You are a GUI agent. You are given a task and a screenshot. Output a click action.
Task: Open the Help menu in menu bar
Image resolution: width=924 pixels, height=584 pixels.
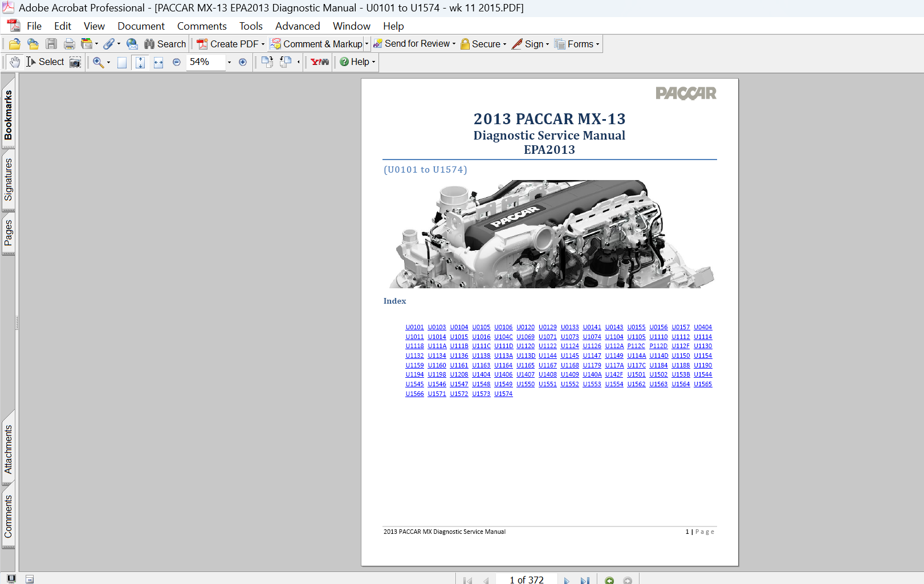(x=393, y=26)
